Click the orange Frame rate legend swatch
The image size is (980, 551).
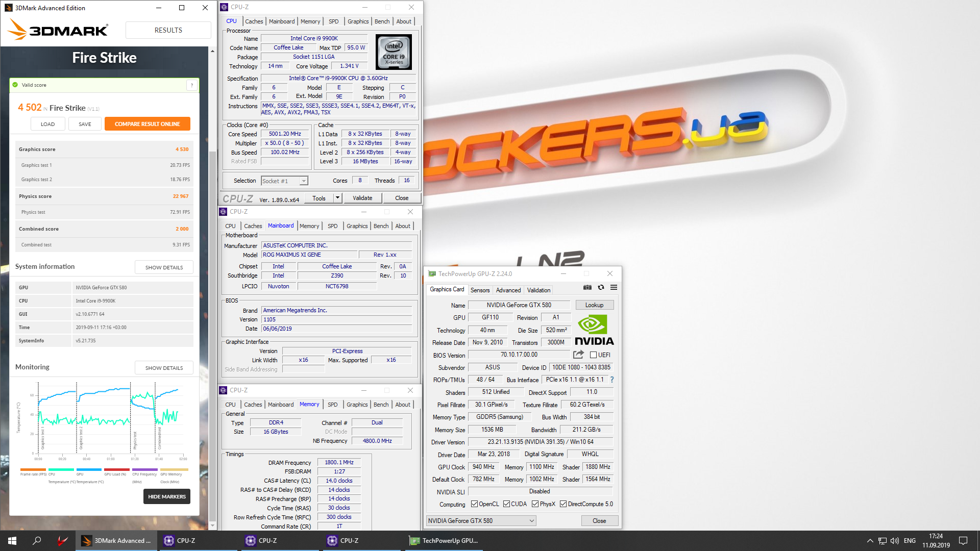[33, 470]
